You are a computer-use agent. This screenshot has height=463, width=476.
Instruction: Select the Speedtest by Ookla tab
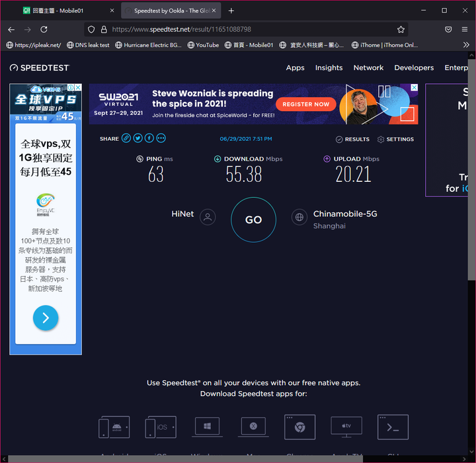coord(171,11)
